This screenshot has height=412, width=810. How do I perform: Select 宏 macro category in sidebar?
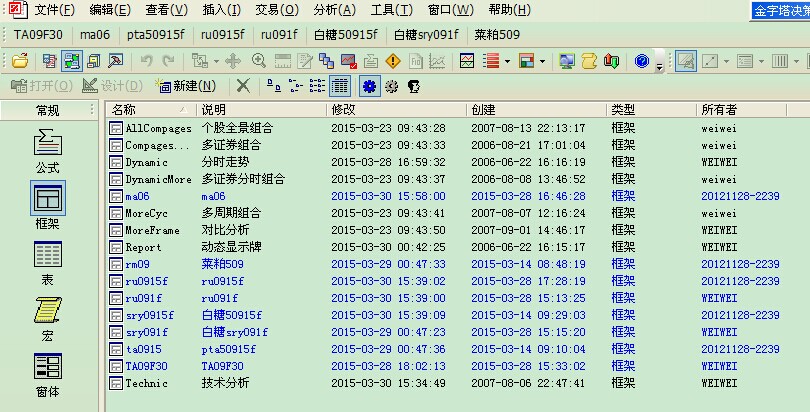pyautogui.click(x=48, y=319)
